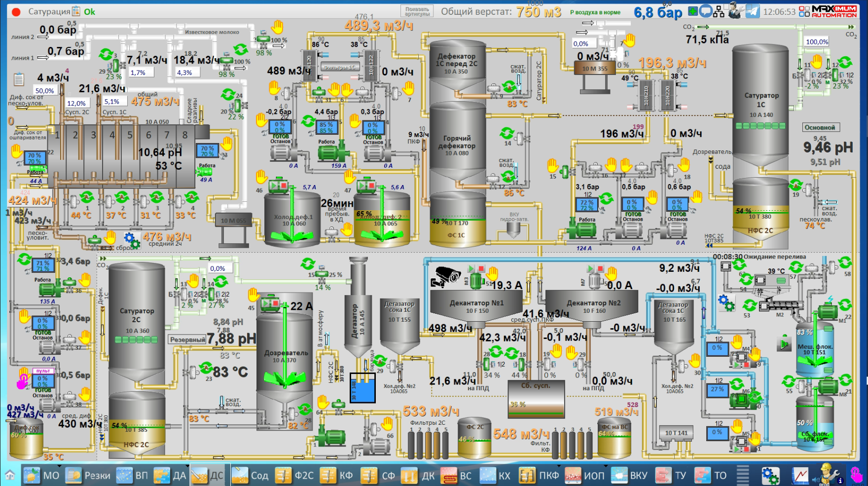This screenshot has width=868, height=486.
Task: Expand the МО section dropdown
Action: click(59, 466)
